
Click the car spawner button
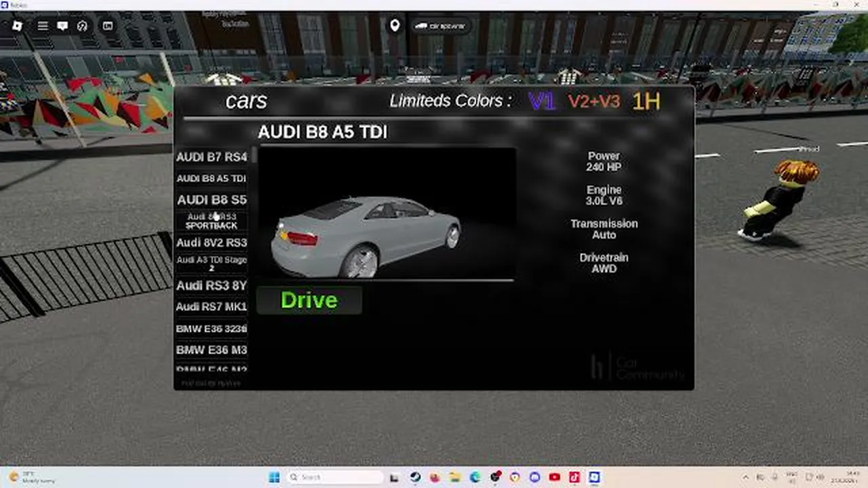441,26
